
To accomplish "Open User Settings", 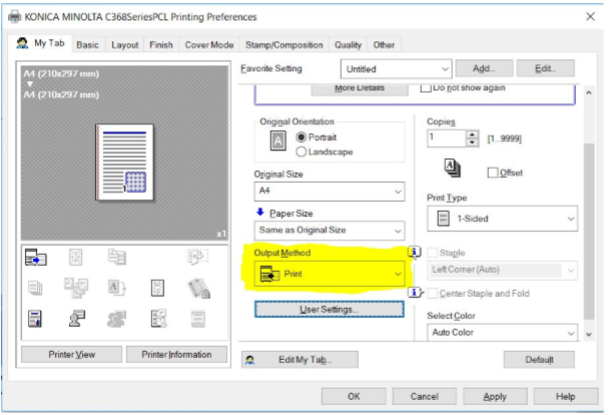I will pyautogui.click(x=329, y=309).
